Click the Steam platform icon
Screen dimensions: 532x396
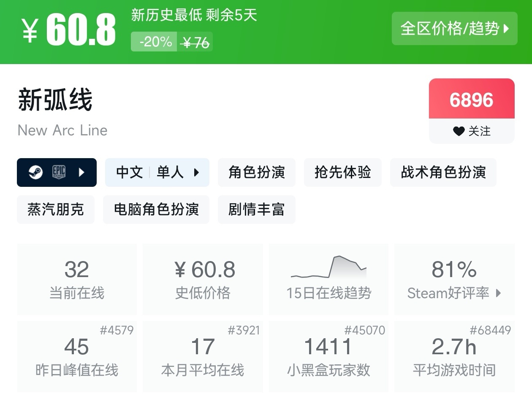tap(35, 172)
